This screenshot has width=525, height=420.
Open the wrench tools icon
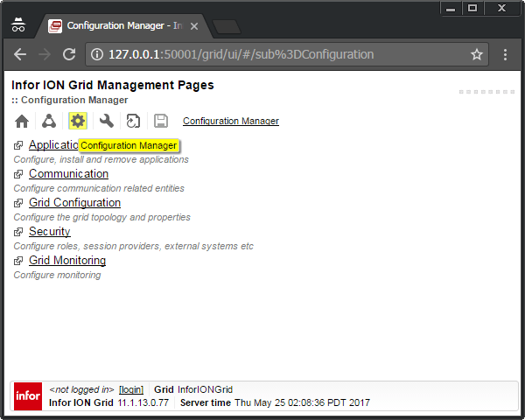click(106, 122)
